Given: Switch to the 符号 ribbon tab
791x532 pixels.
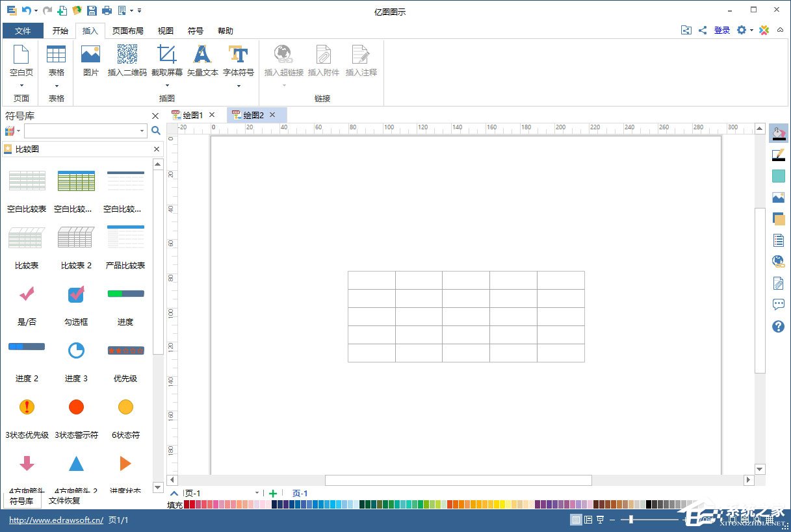Looking at the screenshot, I should (x=196, y=31).
